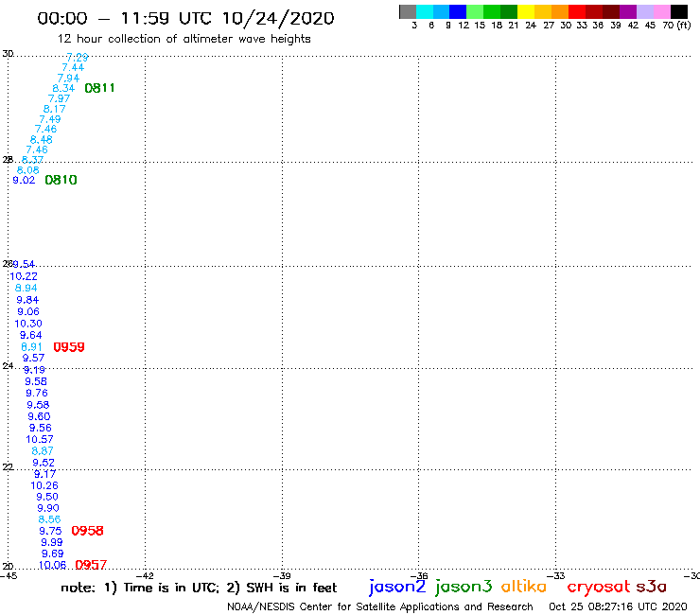This screenshot has height=615, width=700.
Task: Select the cryosat legend label
Action: click(x=598, y=587)
